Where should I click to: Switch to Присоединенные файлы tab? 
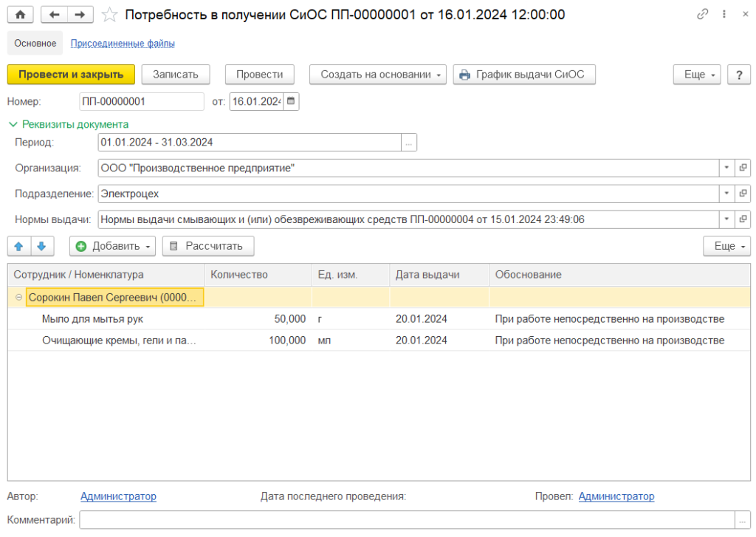[x=123, y=44]
